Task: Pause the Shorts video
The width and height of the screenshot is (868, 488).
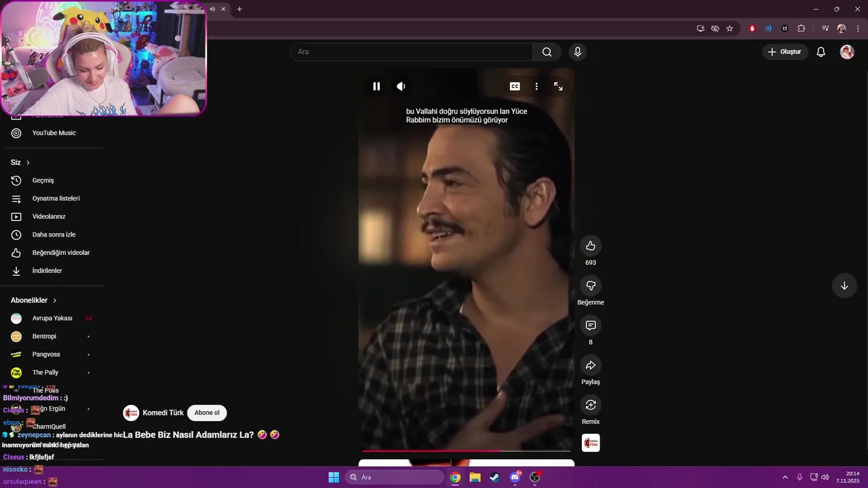Action: (x=376, y=86)
